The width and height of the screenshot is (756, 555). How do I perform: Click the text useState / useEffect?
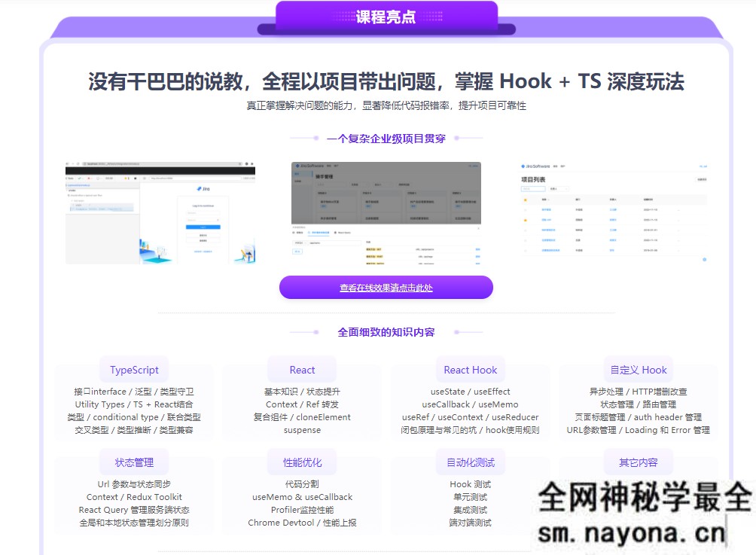[470, 392]
